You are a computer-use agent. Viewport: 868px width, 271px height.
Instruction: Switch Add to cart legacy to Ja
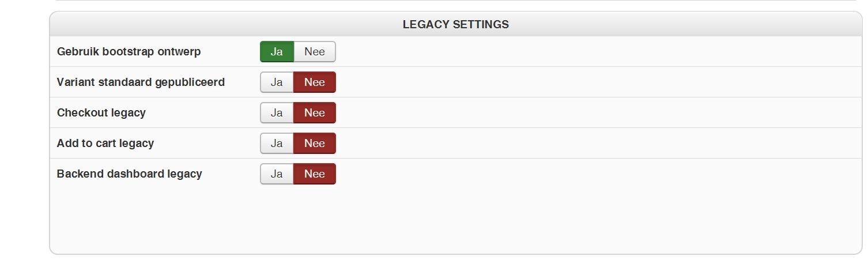coord(277,143)
